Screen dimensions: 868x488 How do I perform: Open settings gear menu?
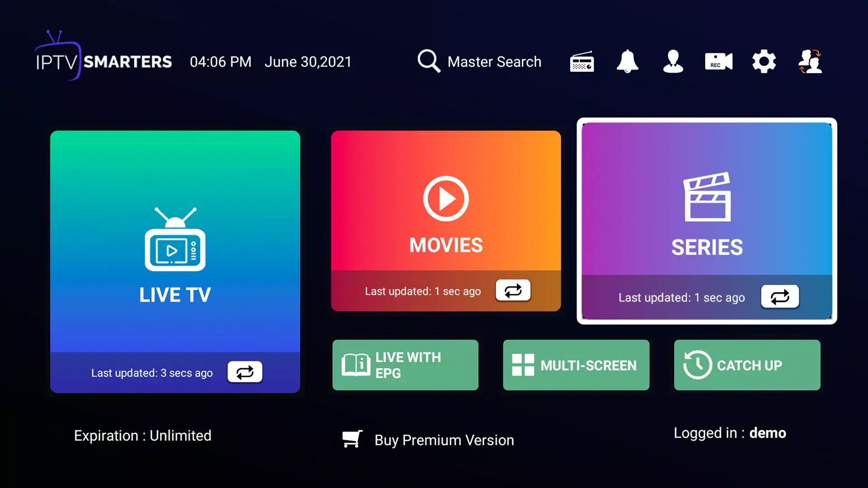pyautogui.click(x=763, y=62)
